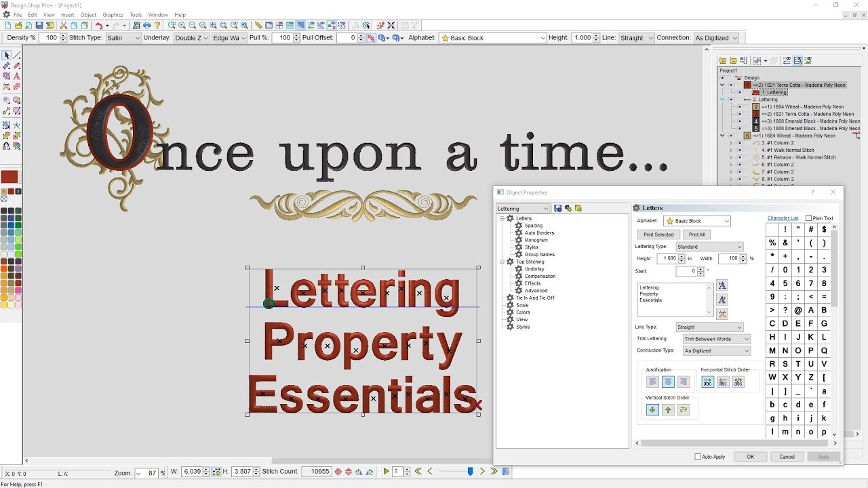
Task: Increase the Slant value with up stepper
Action: (702, 269)
